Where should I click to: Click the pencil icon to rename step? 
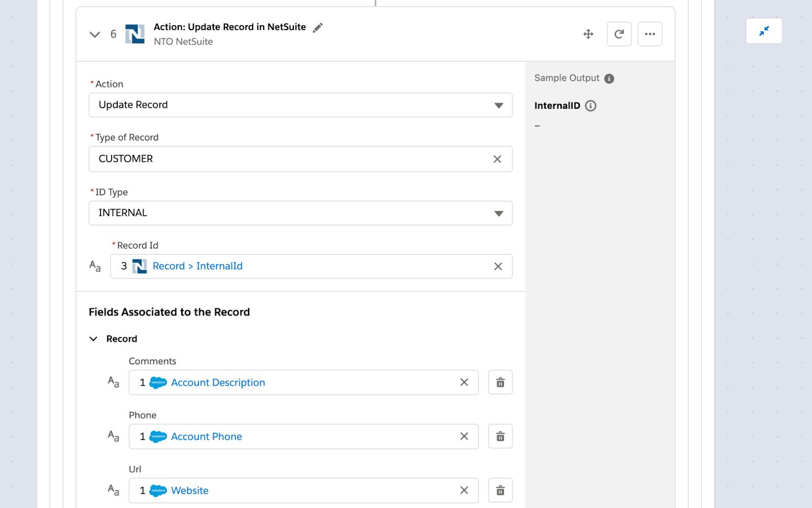(318, 28)
